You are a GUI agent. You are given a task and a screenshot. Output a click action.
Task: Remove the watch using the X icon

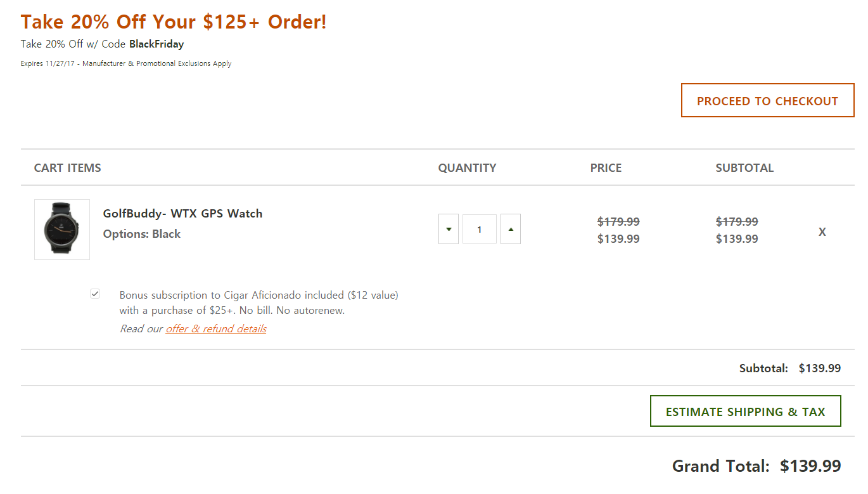pos(822,232)
